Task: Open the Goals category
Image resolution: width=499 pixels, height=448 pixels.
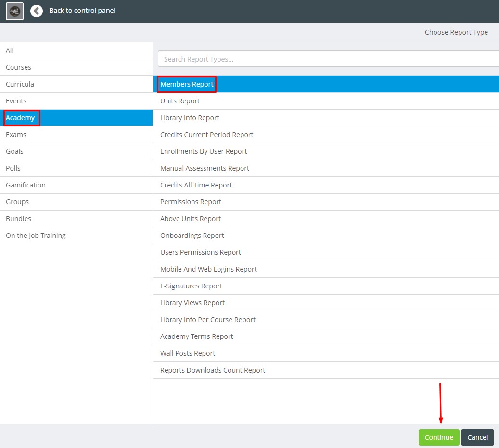Action: (x=76, y=151)
